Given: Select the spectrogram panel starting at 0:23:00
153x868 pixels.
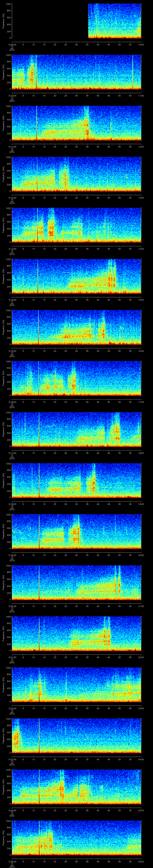Looking at the screenshot, I should tap(77, 736).
